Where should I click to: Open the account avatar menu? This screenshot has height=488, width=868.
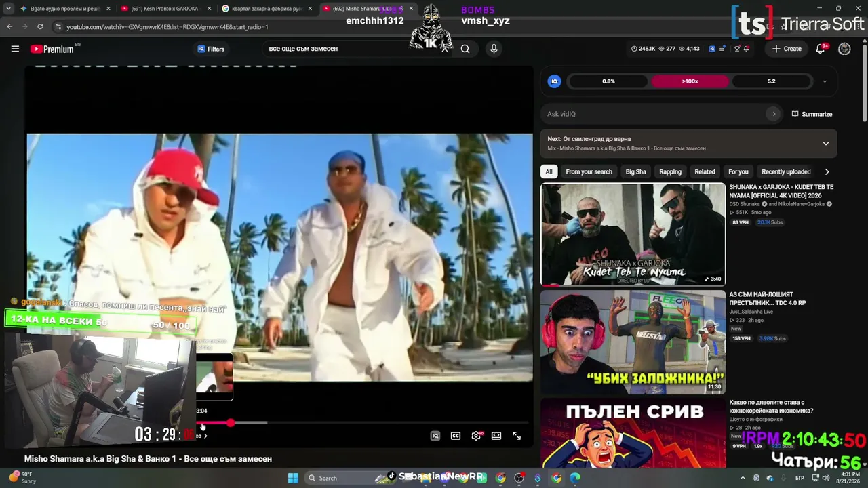pos(844,49)
